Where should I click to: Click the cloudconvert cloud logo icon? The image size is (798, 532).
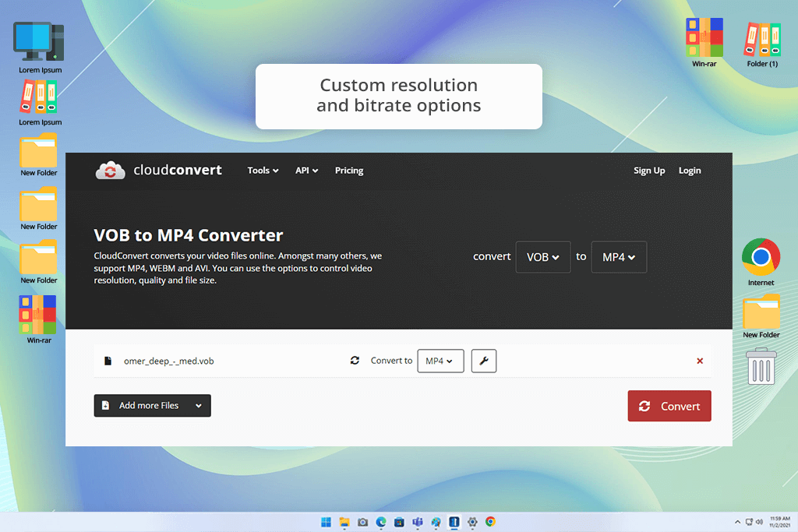[111, 171]
